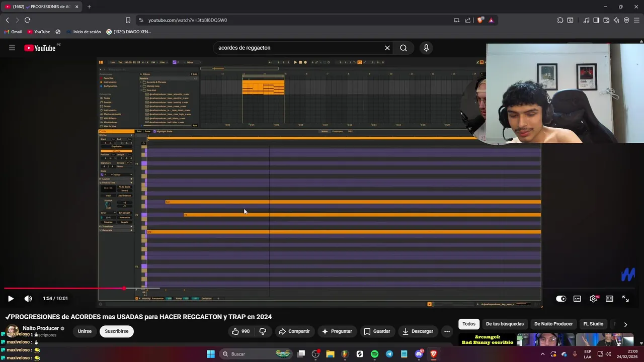Select the De Naito Producer chip
This screenshot has height=362, width=644.
553,324
